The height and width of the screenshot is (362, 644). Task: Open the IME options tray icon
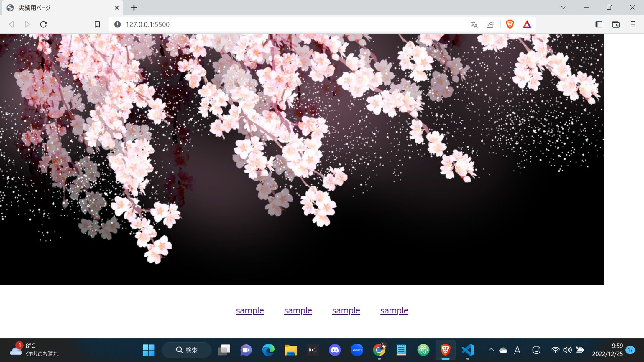pos(536,350)
